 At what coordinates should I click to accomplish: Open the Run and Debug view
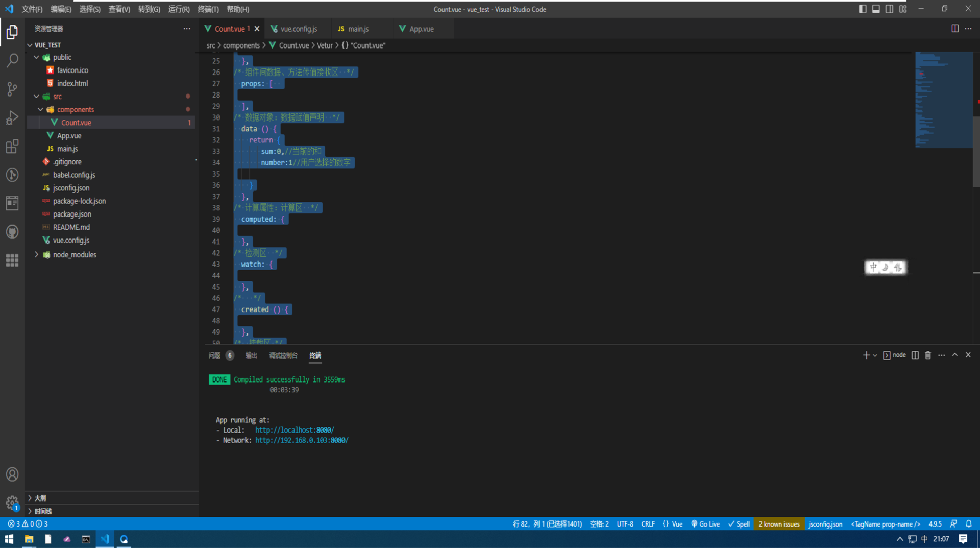tap(12, 117)
